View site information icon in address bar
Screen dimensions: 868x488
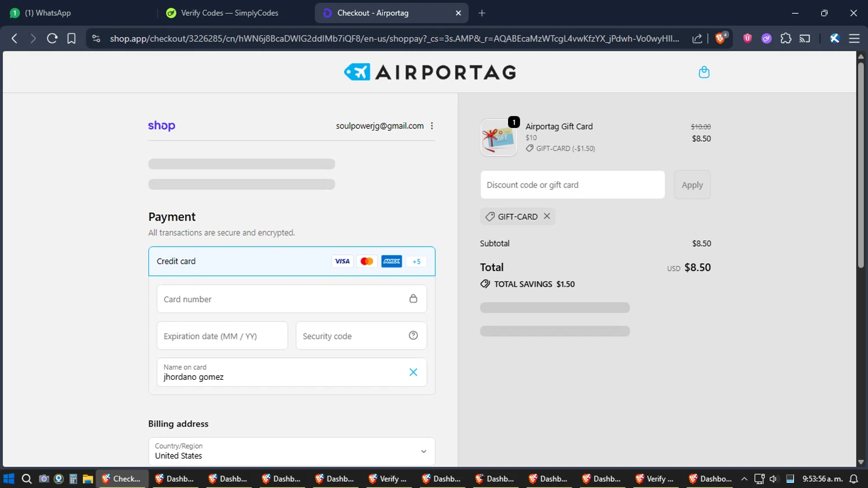click(97, 38)
